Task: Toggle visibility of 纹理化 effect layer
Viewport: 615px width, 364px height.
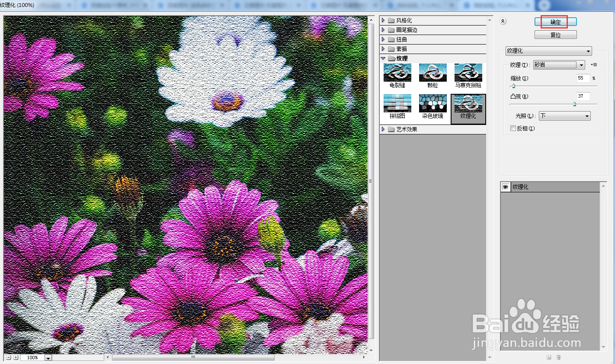Action: pos(505,187)
